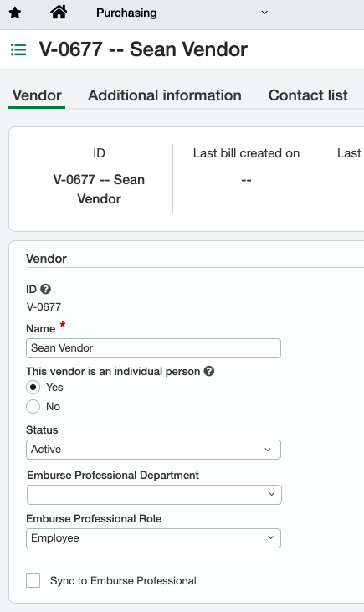
Task: Expand the Emburse Professional Department dropdown
Action: tap(154, 495)
